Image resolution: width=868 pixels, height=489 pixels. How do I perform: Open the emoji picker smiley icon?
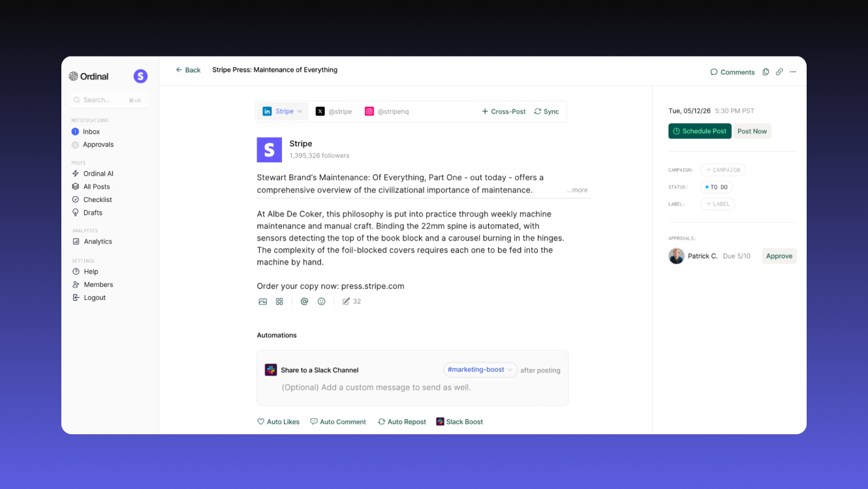coord(321,301)
